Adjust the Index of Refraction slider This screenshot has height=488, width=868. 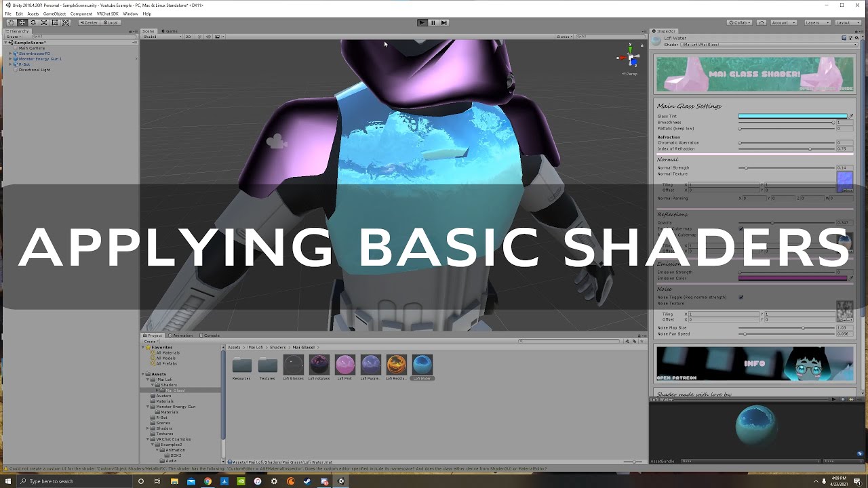tap(787, 149)
